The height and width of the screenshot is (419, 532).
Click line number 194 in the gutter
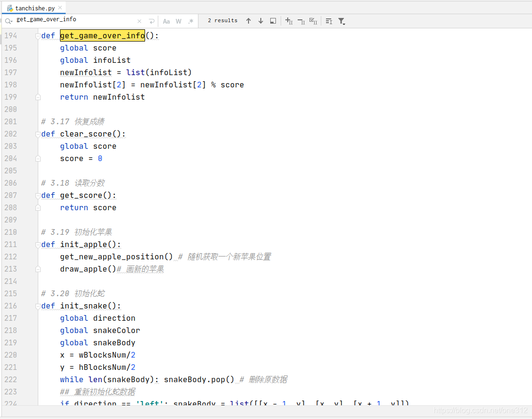[10, 35]
